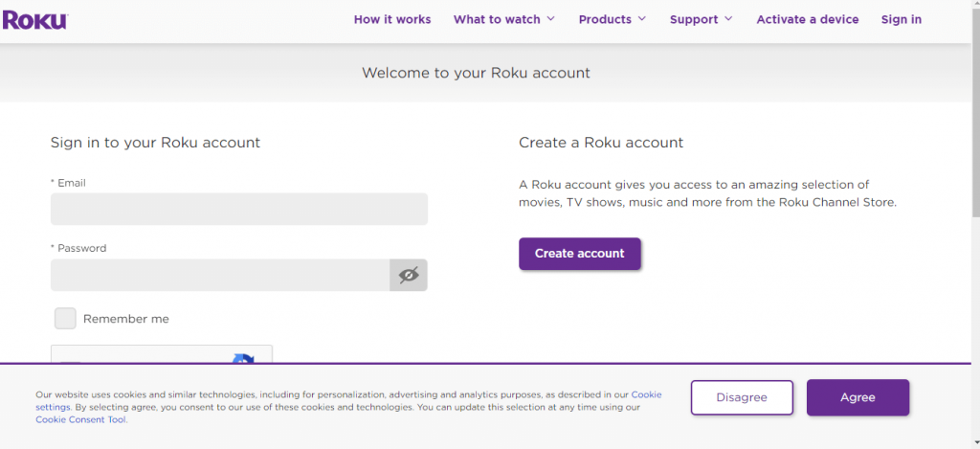Toggle password visibility eye icon

point(409,275)
